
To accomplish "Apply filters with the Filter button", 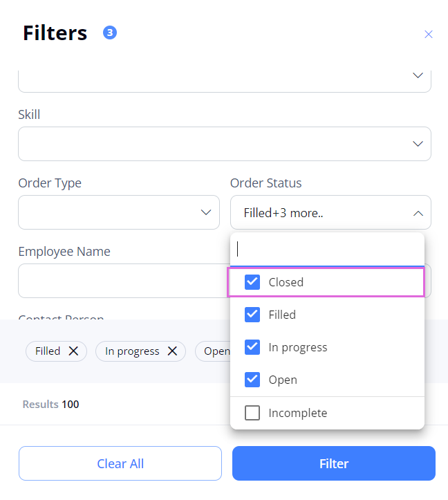I will click(x=334, y=463).
